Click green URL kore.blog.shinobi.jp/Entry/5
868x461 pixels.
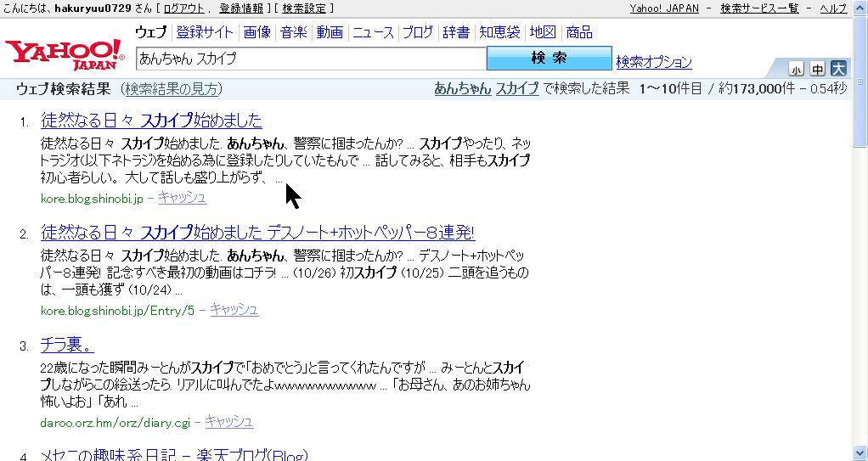[117, 311]
